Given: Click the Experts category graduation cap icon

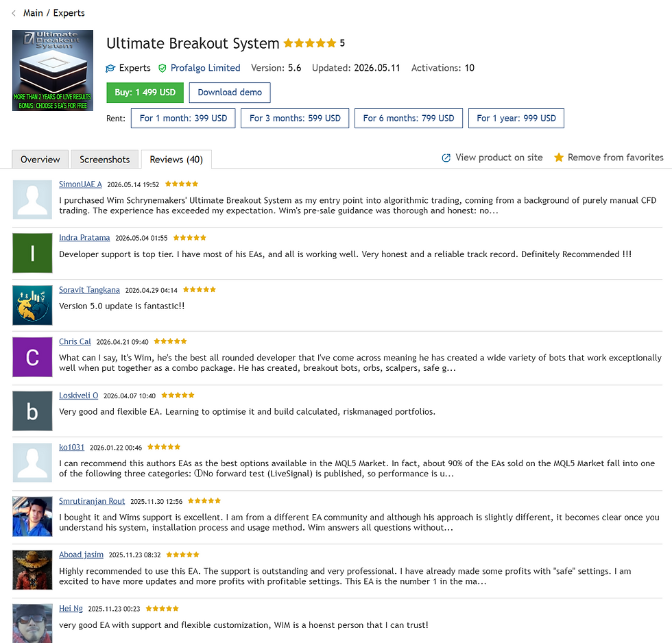Looking at the screenshot, I should (110, 68).
